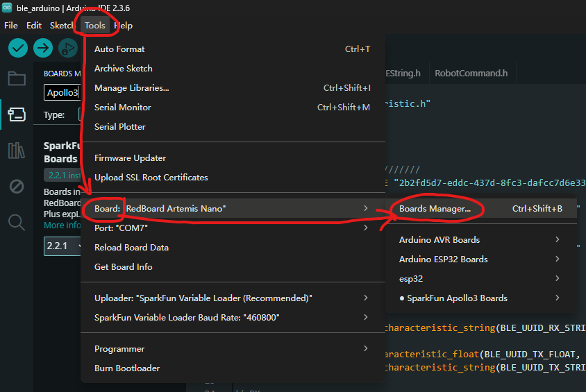586x392 pixels.
Task: Open the Search sidebar icon
Action: tap(17, 222)
